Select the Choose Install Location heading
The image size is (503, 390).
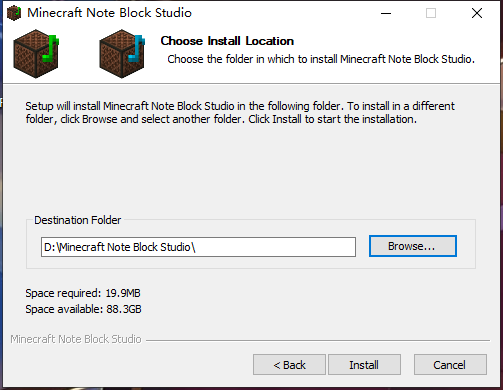tap(227, 41)
